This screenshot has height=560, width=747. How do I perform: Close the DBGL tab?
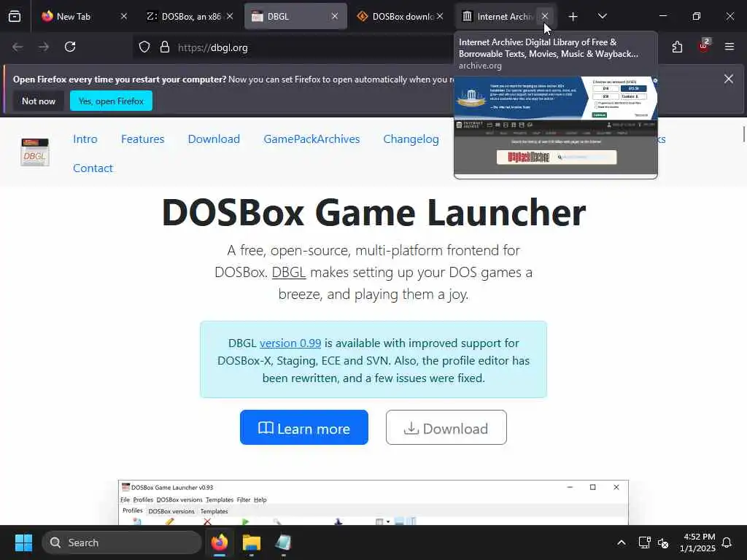[335, 16]
